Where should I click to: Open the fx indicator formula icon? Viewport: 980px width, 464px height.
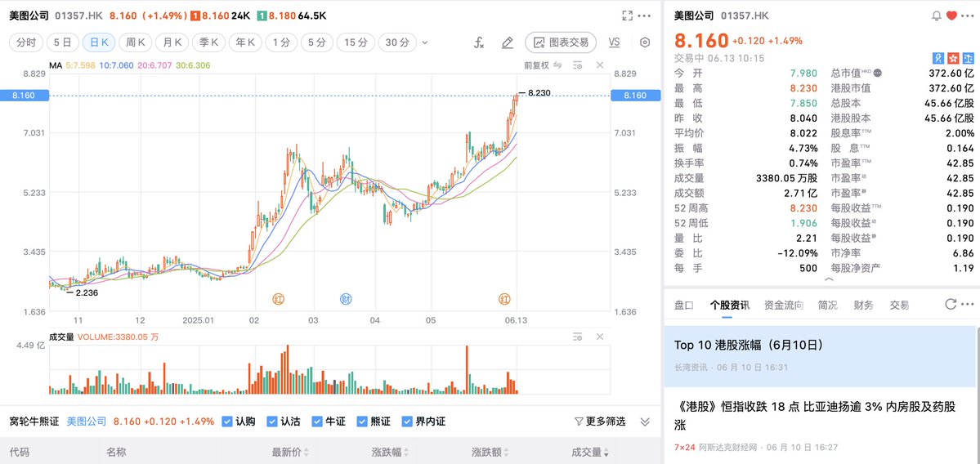[x=479, y=42]
